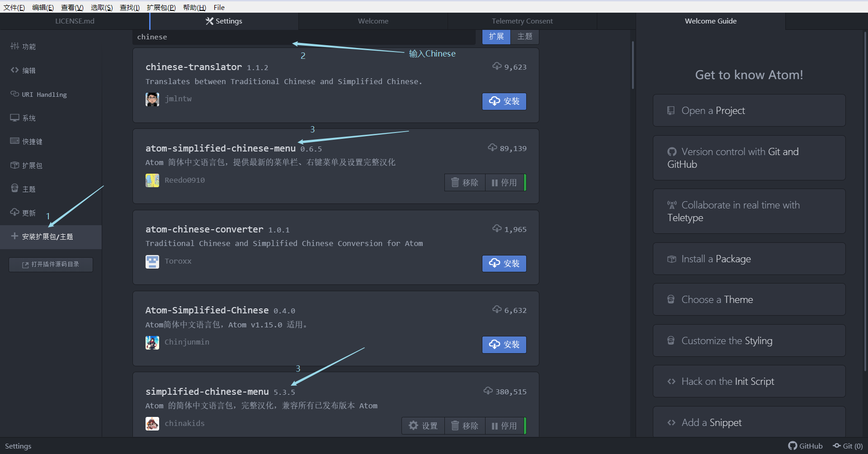
Task: Open the 快捷键 keybindings section
Action: tap(32, 141)
